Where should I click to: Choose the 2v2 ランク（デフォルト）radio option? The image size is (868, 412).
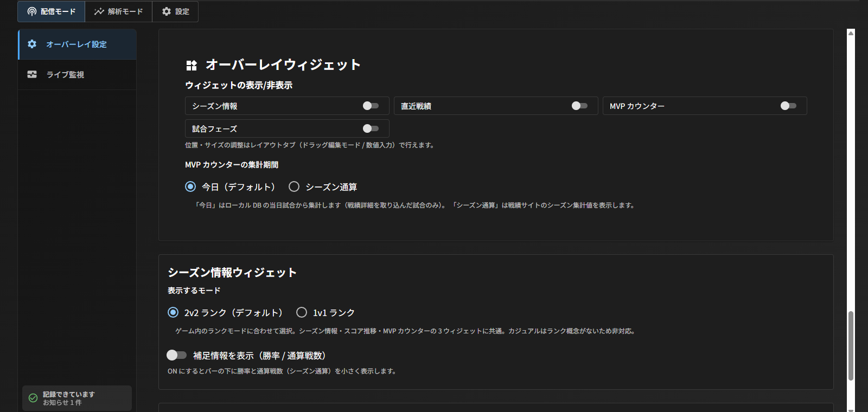pyautogui.click(x=173, y=312)
